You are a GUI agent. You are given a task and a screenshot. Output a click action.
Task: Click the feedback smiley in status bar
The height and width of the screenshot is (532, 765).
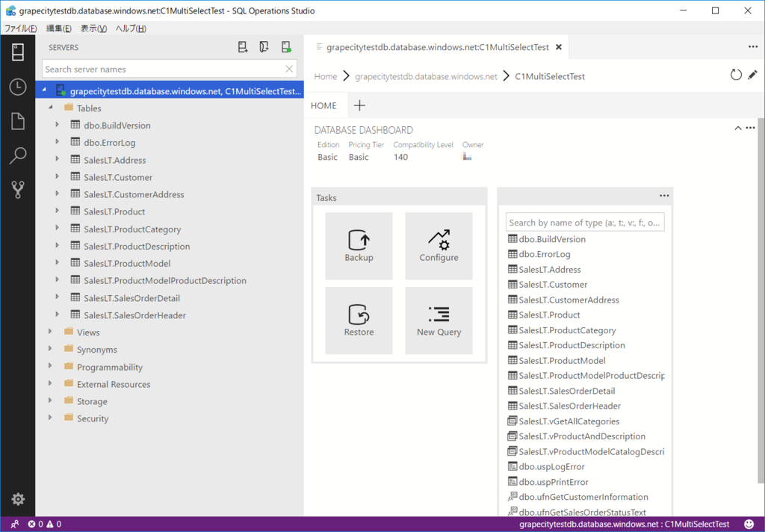749,525
